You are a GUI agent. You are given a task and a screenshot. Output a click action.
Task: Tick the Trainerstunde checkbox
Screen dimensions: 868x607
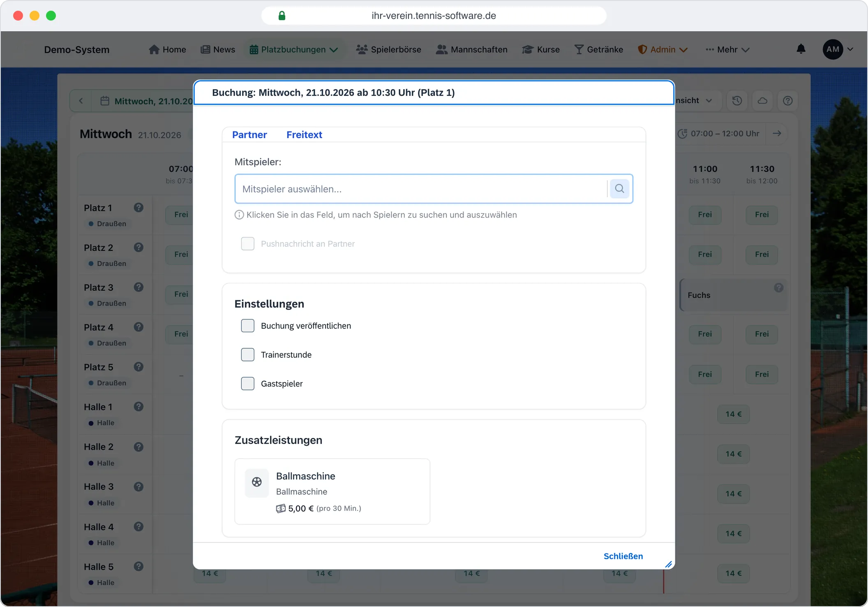point(248,354)
